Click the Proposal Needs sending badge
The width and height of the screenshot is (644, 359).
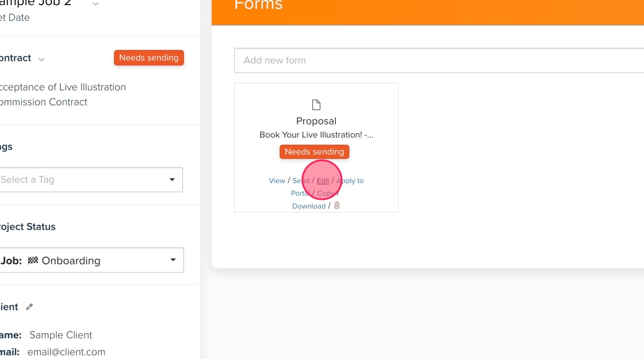(x=315, y=152)
